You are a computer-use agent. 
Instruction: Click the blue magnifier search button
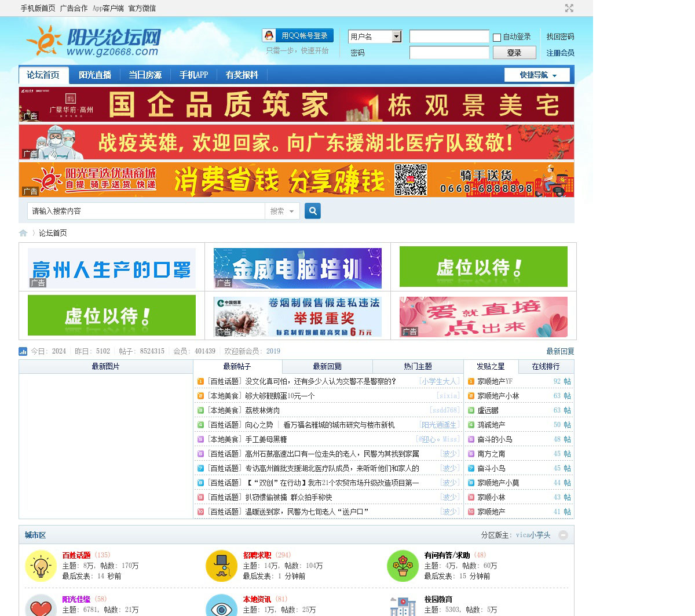[313, 211]
